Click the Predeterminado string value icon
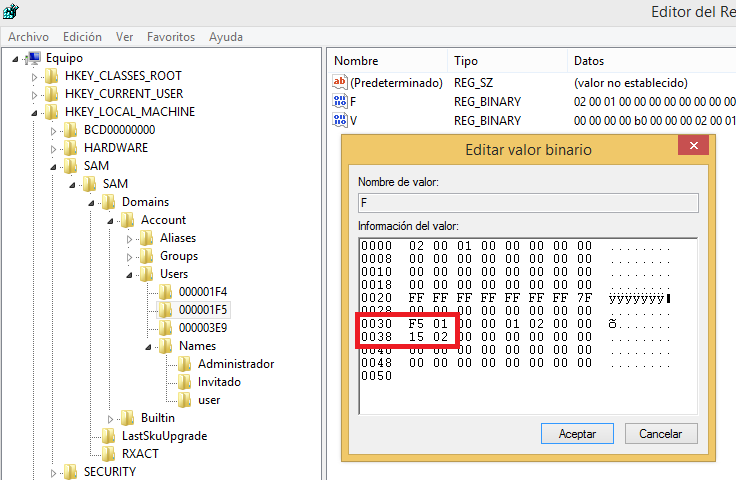The width and height of the screenshot is (736, 480). (340, 83)
